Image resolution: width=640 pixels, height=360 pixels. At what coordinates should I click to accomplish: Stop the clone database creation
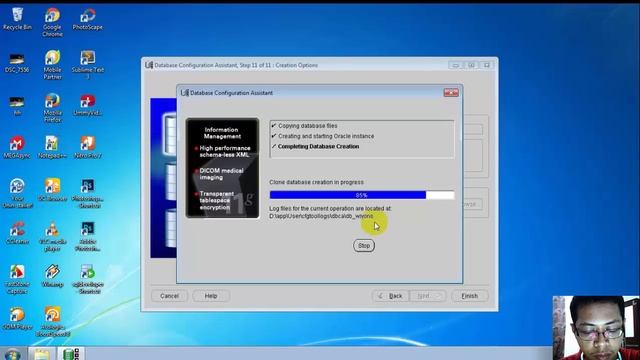(364, 246)
